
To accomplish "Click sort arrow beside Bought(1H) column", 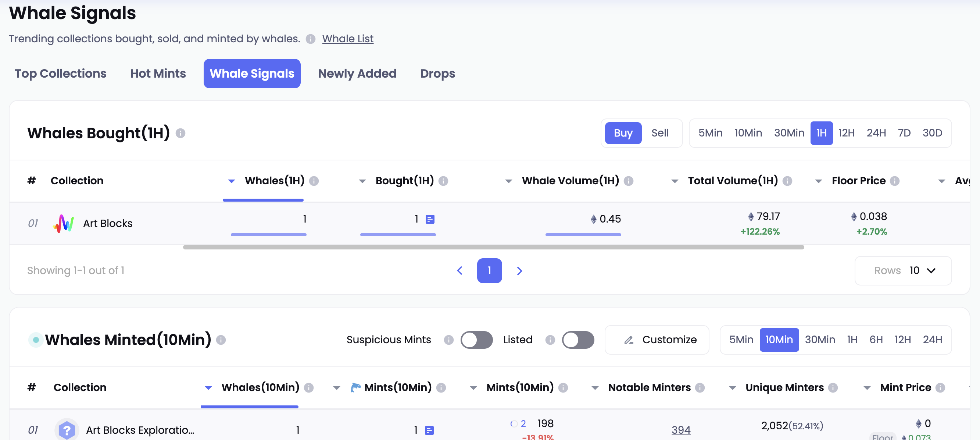I will (362, 181).
